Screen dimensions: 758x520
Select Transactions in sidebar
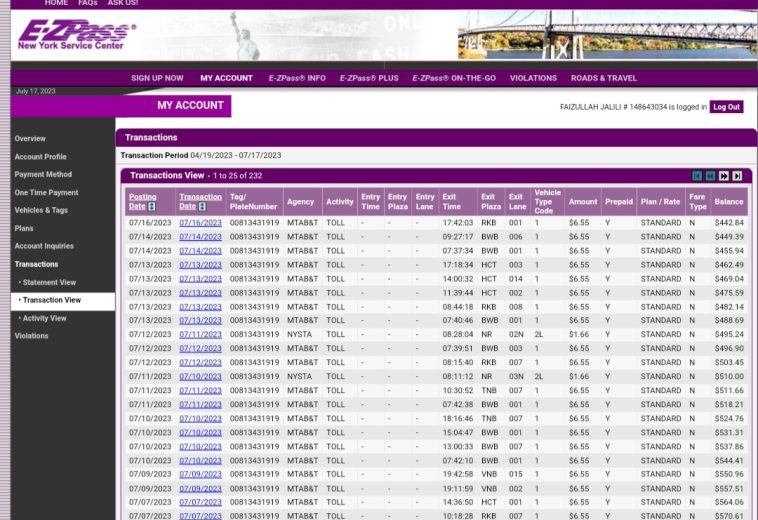[36, 264]
